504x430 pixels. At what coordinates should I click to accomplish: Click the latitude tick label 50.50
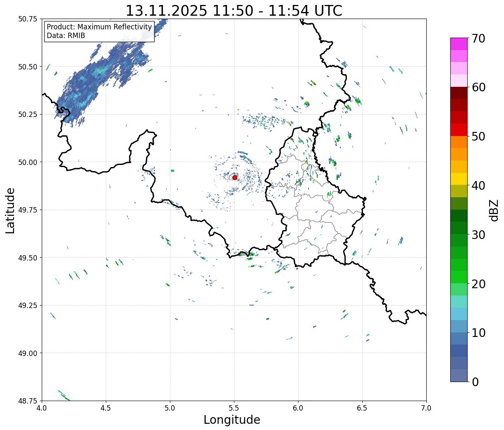[28, 67]
